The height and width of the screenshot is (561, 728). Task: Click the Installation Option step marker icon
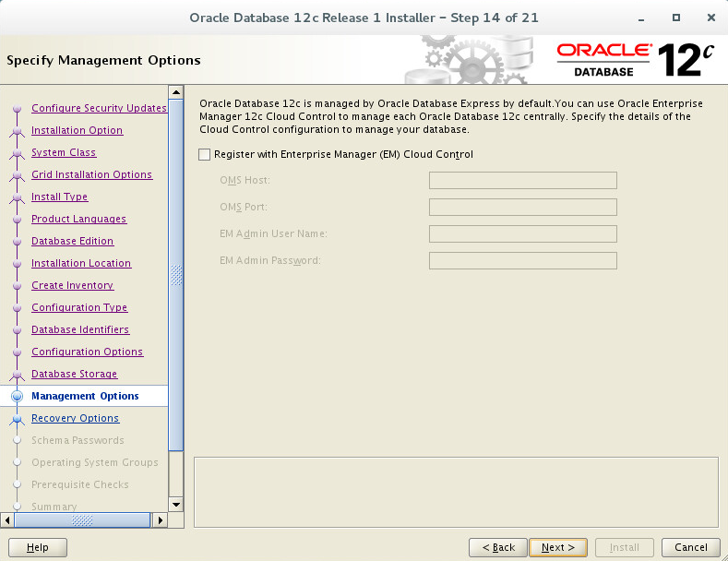click(x=18, y=131)
